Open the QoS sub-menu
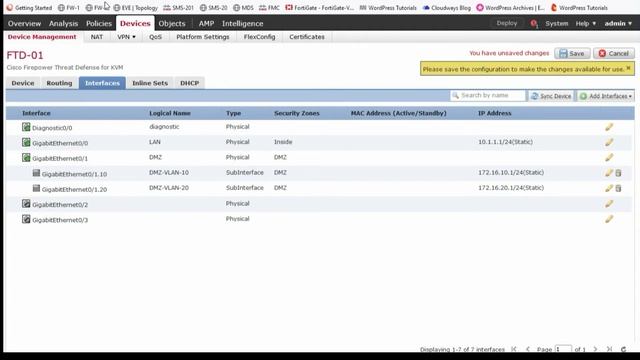The width and height of the screenshot is (640, 360). pos(155,37)
